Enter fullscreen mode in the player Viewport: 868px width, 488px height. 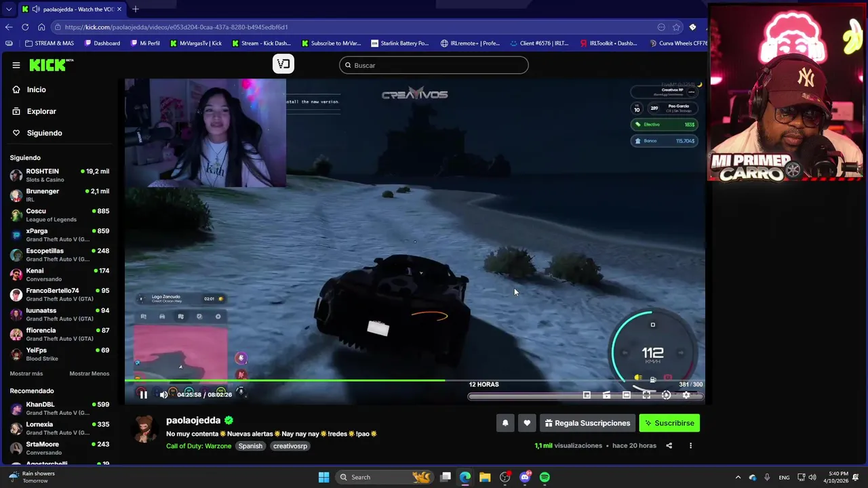[x=646, y=395]
